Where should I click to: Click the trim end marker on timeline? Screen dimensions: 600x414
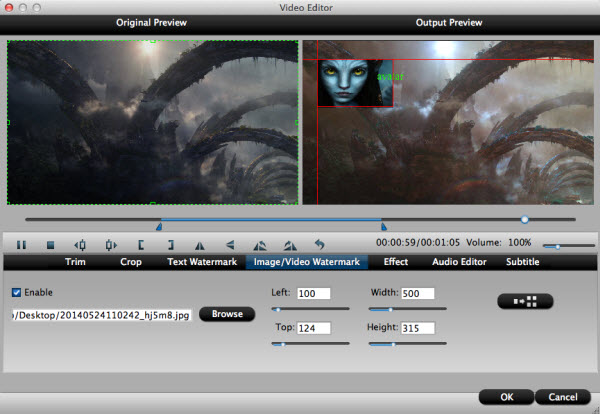coord(384,227)
